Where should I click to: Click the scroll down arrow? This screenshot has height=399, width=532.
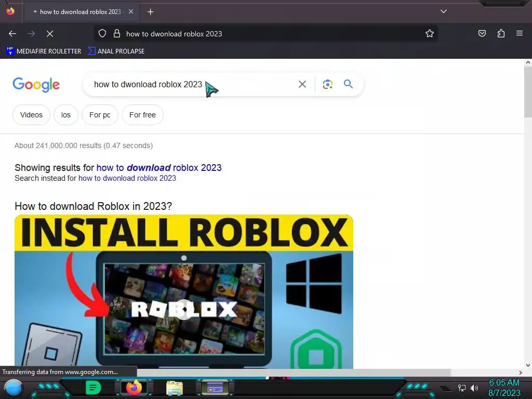528,365
